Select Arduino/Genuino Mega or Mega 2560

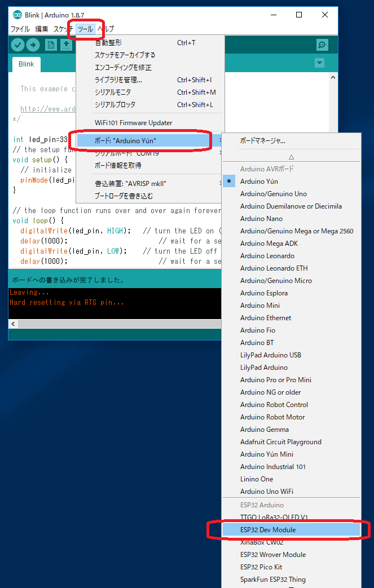click(292, 231)
